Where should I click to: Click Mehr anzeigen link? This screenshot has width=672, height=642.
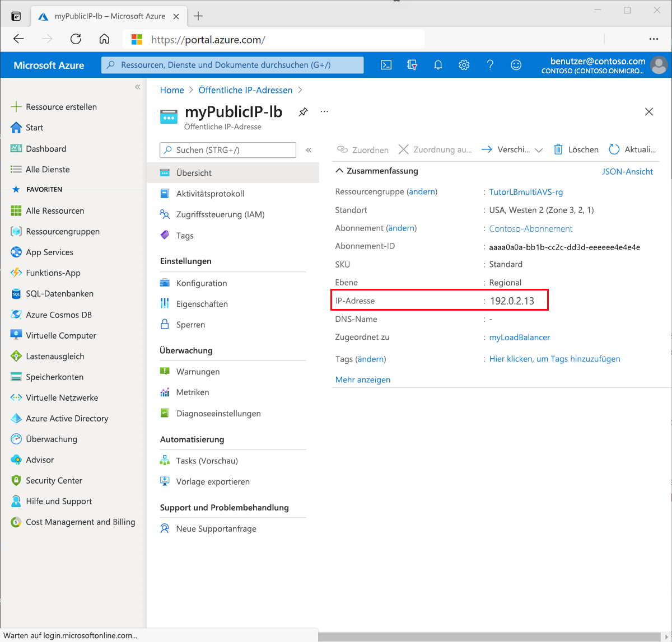click(363, 379)
